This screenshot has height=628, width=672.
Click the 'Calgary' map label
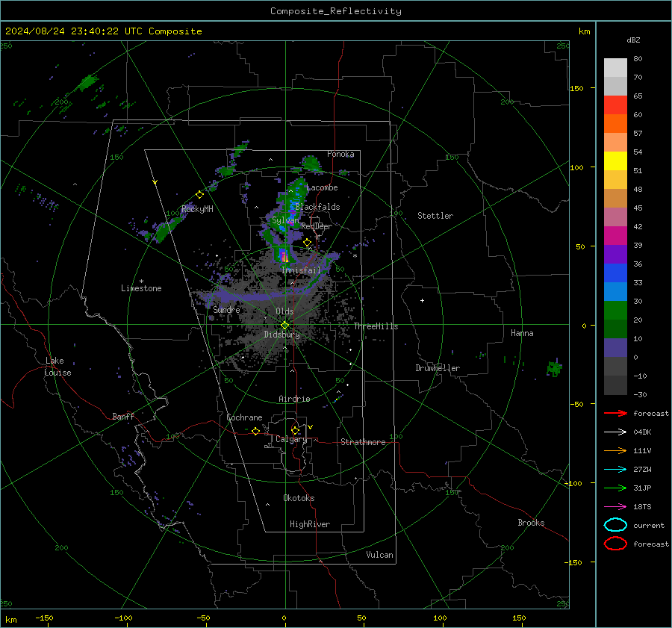291,439
